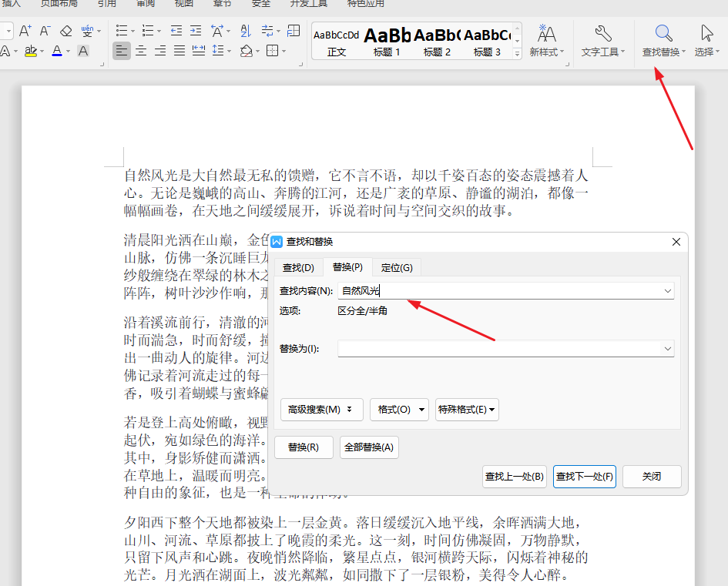728x586 pixels.
Task: Open the 查找内容 dropdown arrow
Action: tap(667, 290)
